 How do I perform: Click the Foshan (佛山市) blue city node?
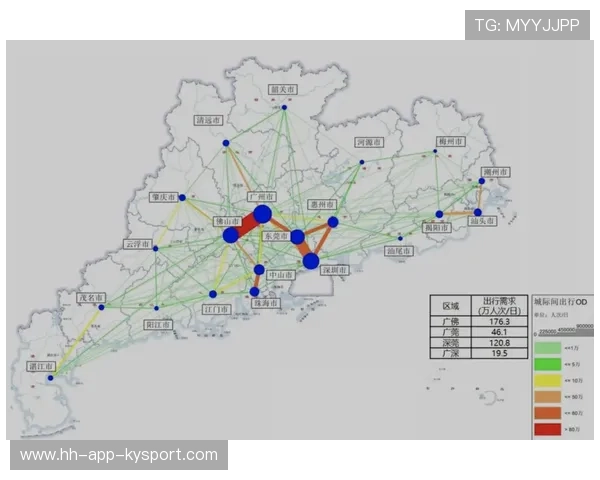point(231,235)
